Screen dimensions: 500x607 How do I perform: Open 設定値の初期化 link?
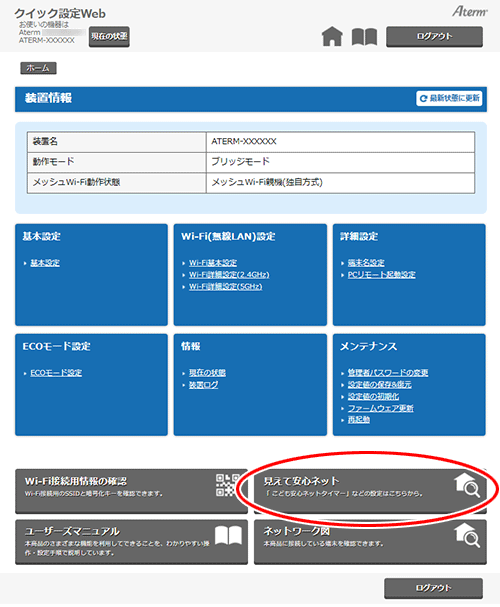tap(373, 396)
